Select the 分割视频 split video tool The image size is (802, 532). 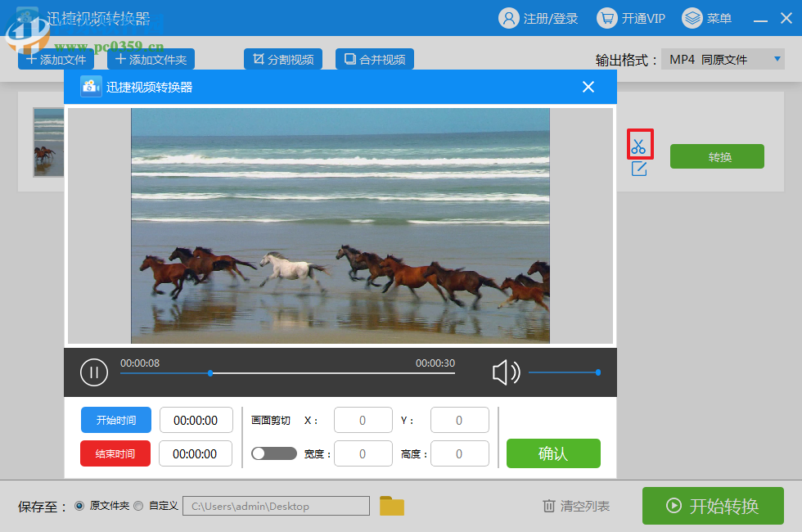[x=283, y=59]
